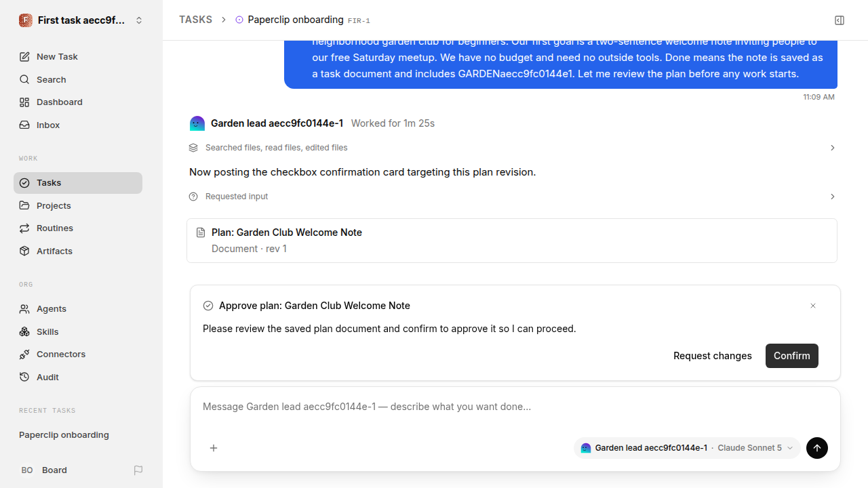This screenshot has width=868, height=488.
Task: Click the TASKS breadcrumb link
Action: click(195, 20)
